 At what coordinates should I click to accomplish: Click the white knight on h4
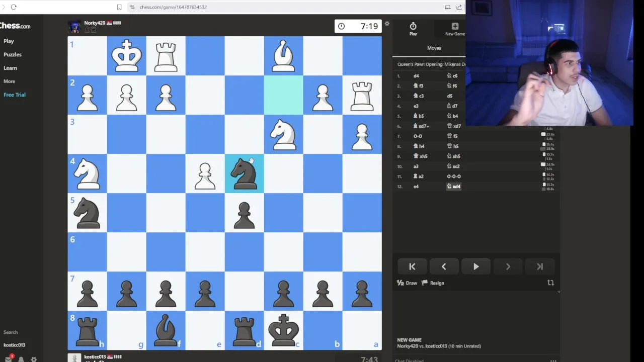(87, 173)
